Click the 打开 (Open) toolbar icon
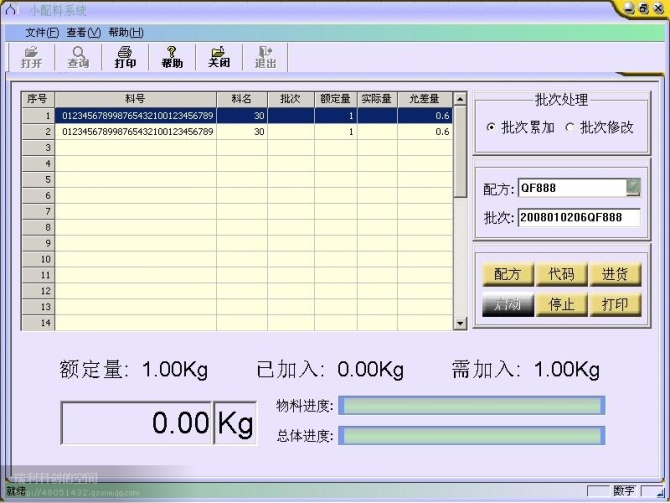Viewport: 670px width, 503px height. pyautogui.click(x=31, y=57)
